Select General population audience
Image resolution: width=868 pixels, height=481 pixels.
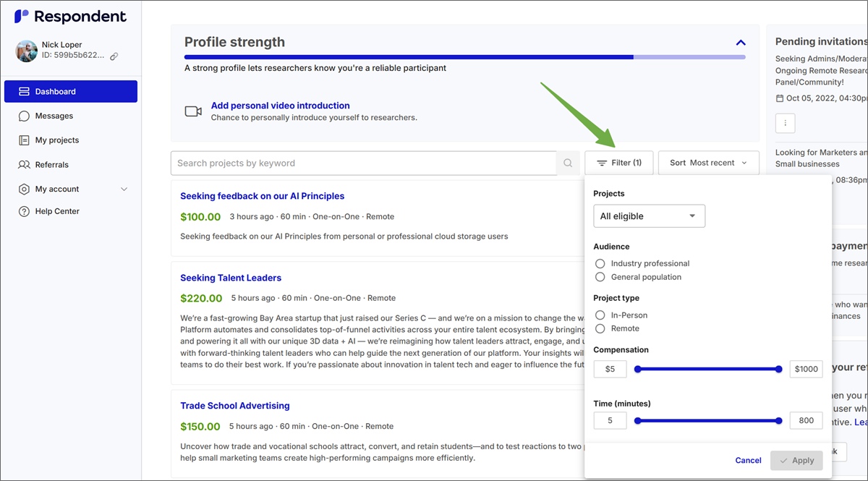click(x=600, y=277)
